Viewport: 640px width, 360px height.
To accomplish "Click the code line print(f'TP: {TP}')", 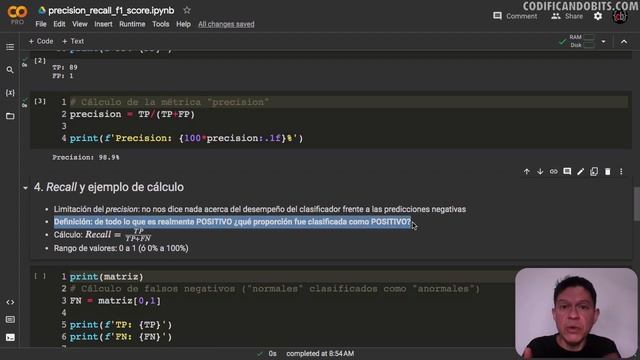I will [x=121, y=325].
